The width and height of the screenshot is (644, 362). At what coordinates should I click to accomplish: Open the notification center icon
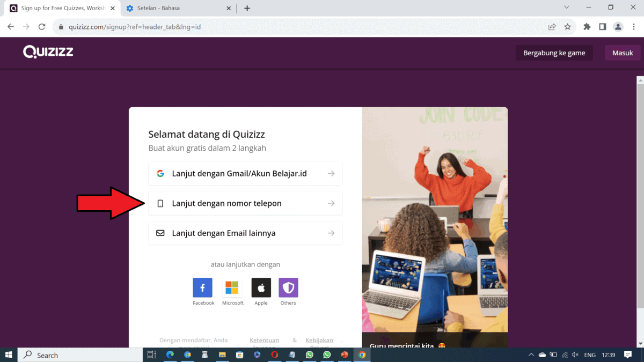click(628, 355)
